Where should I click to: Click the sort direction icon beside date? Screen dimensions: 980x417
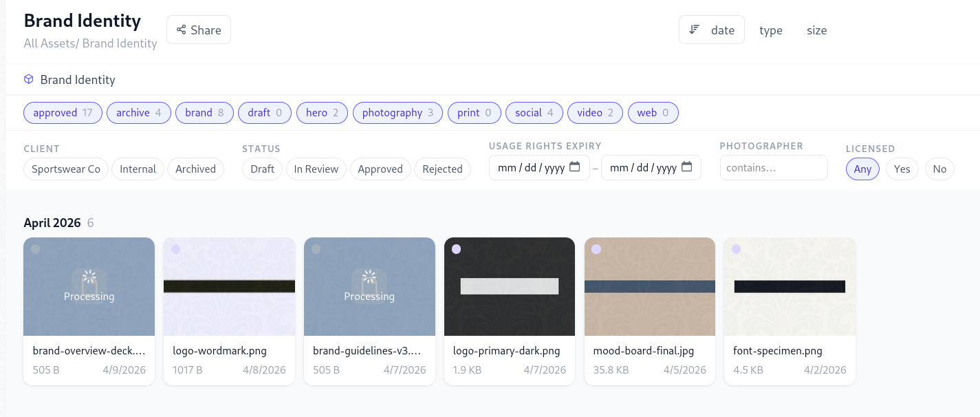coord(694,30)
